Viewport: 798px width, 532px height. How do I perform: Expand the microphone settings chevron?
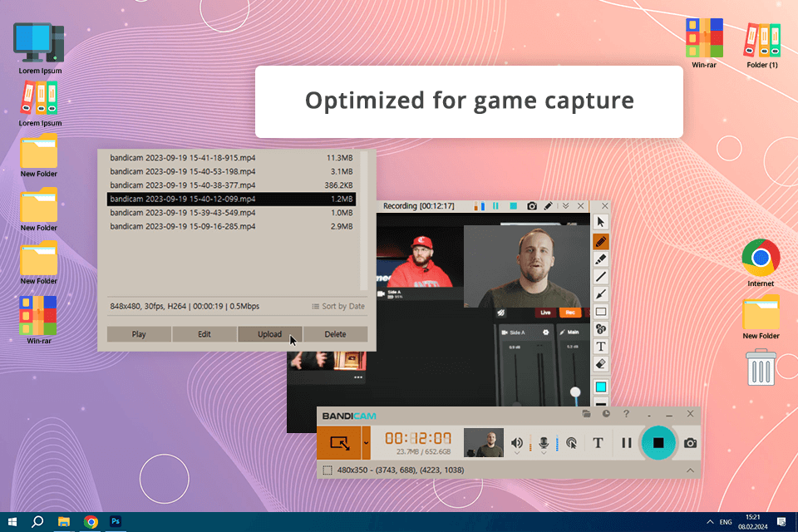[544, 453]
